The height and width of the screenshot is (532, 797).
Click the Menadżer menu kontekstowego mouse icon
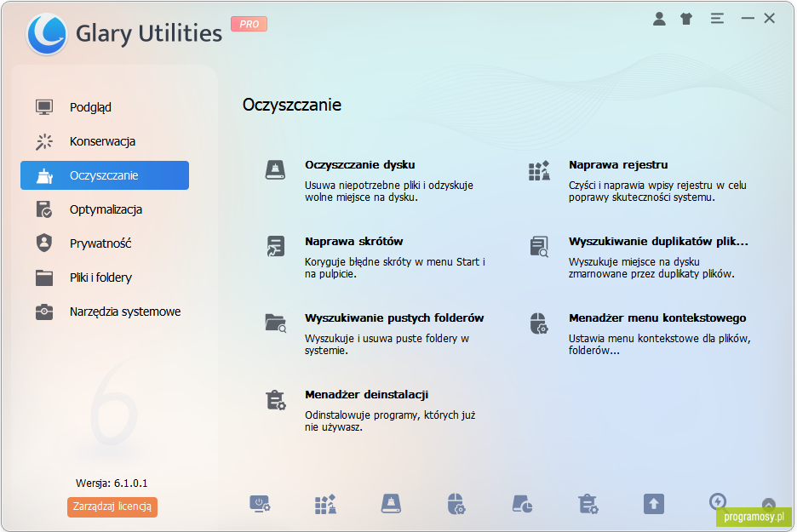coord(539,323)
